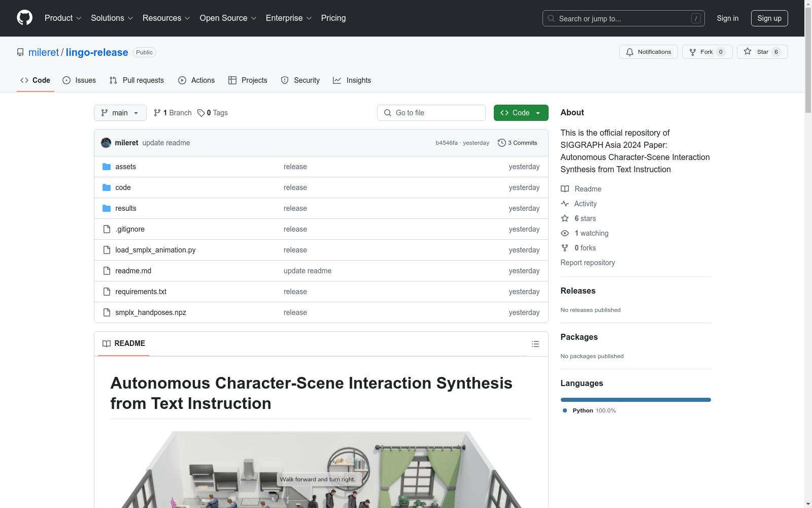Click the fork icon beside 0 forks
Image resolution: width=812 pixels, height=508 pixels.
pyautogui.click(x=565, y=248)
